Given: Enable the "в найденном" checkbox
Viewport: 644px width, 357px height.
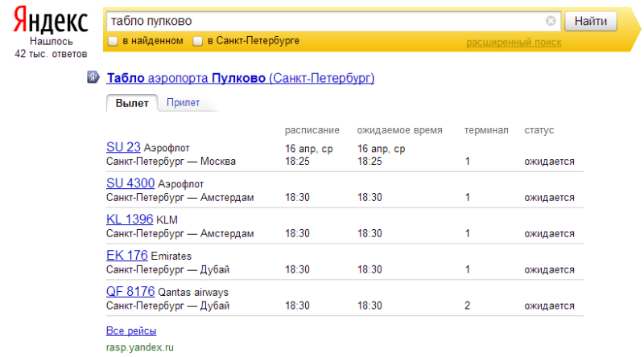Looking at the screenshot, I should (114, 41).
